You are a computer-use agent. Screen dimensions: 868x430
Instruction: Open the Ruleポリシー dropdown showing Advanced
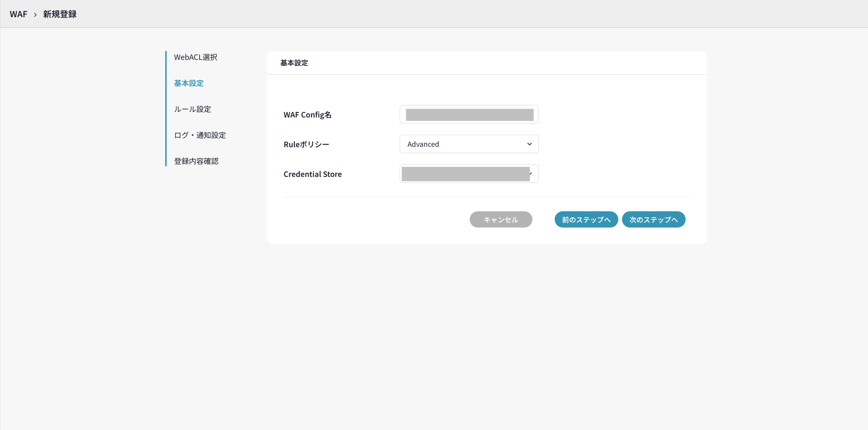[469, 144]
